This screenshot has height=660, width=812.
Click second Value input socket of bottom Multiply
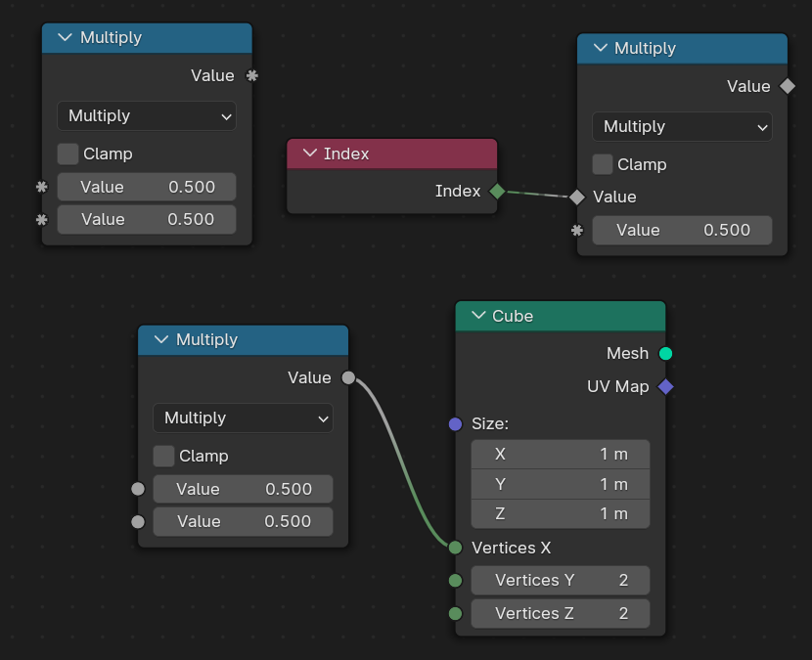[x=138, y=522]
